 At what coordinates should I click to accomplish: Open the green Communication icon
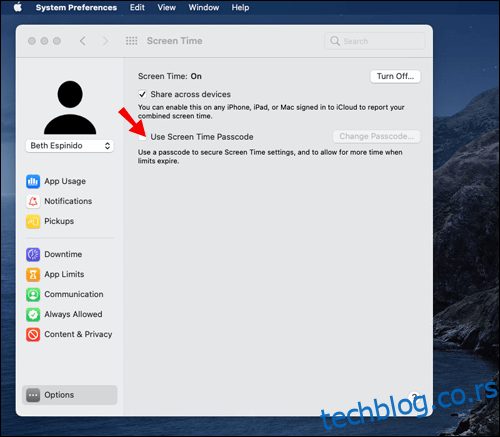33,294
